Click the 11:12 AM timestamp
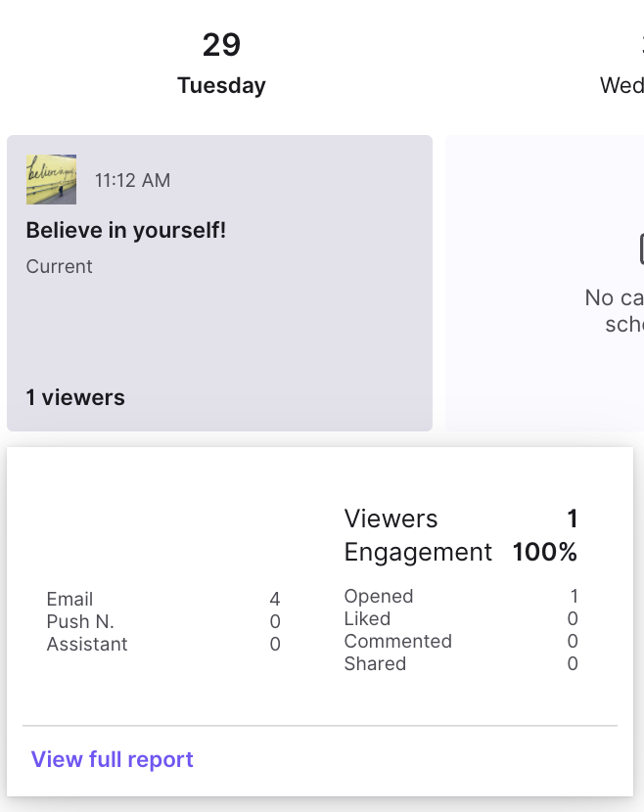The height and width of the screenshot is (812, 644). (132, 180)
